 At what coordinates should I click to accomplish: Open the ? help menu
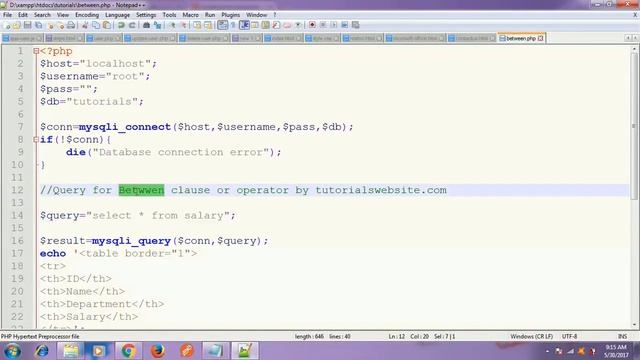[275, 15]
